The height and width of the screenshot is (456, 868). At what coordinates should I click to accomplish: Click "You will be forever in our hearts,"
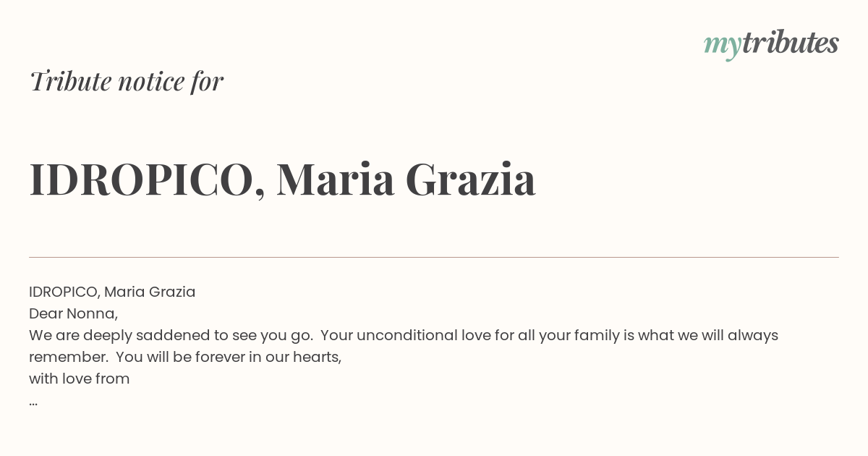tap(229, 357)
